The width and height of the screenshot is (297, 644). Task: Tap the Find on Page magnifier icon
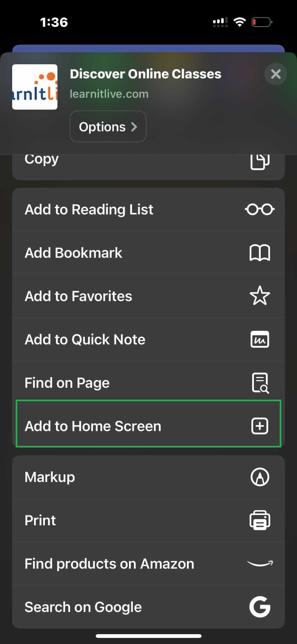point(260,383)
